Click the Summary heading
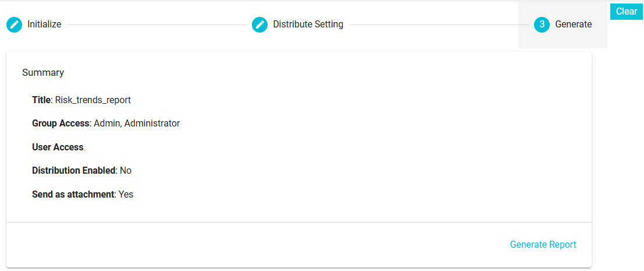 [x=43, y=73]
